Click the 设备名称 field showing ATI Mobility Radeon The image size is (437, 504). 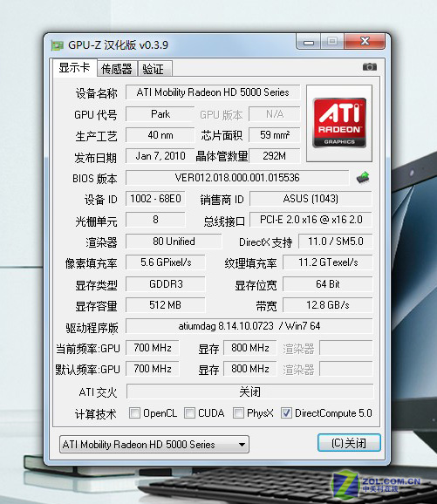pyautogui.click(x=213, y=92)
